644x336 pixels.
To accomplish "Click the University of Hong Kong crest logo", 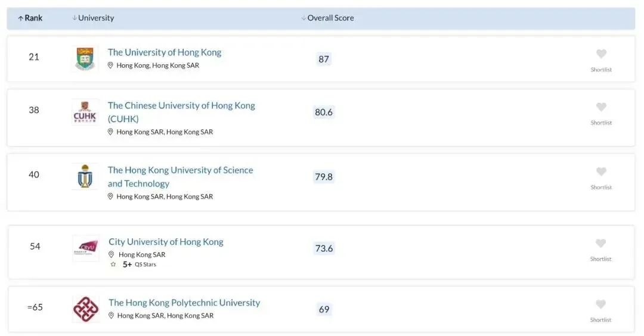I will (x=85, y=59).
